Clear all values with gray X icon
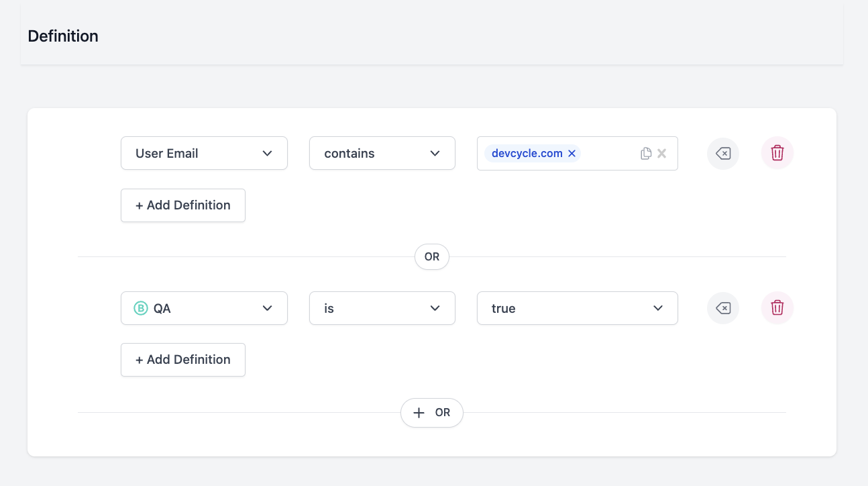Image resolution: width=868 pixels, height=486 pixels. coord(662,154)
